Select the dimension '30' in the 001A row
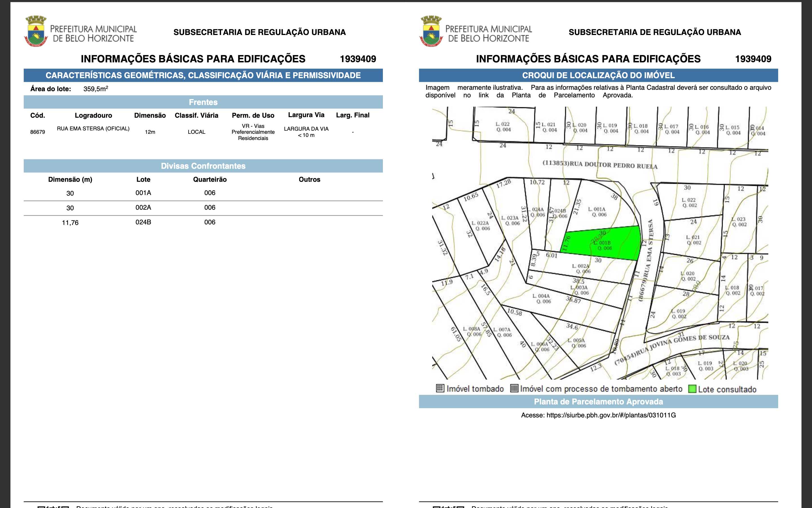812x508 pixels. click(70, 193)
